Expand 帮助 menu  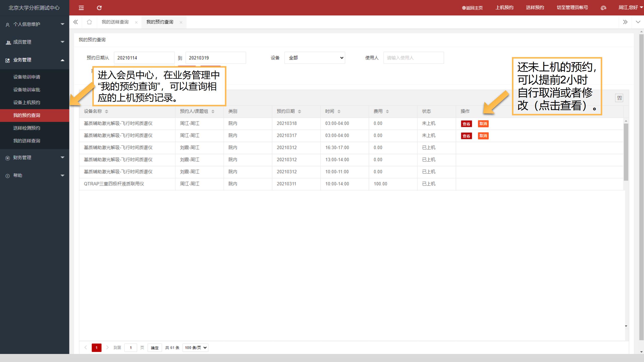[x=34, y=175]
